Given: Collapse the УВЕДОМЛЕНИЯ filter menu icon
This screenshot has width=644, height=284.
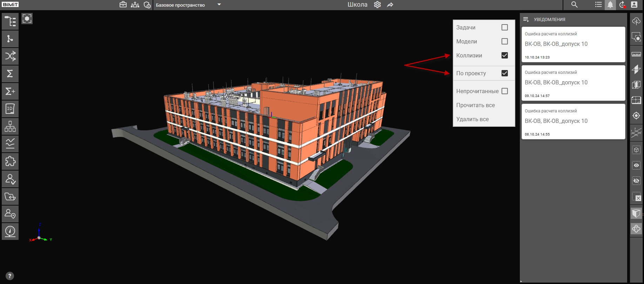Looking at the screenshot, I should [x=526, y=20].
